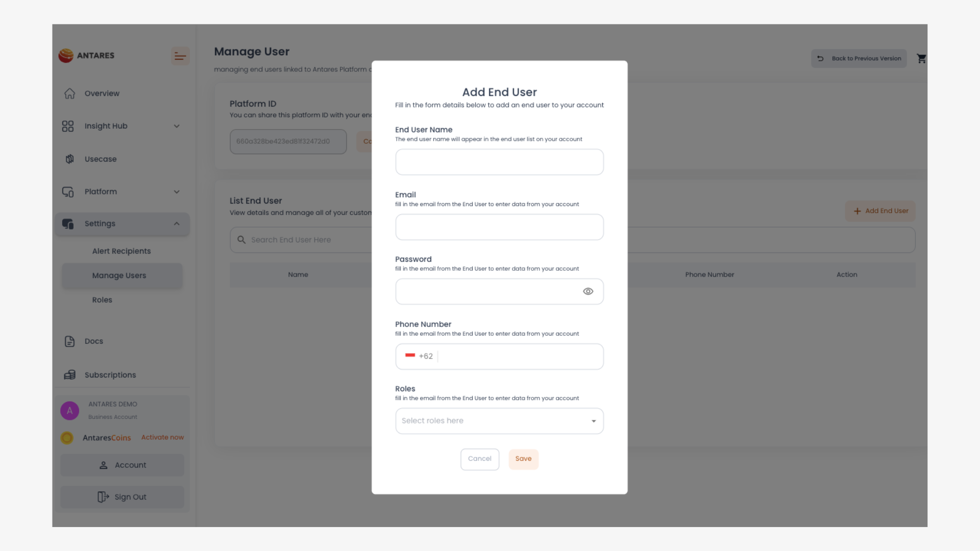Open Alert Recipients settings page
The image size is (980, 551).
pyautogui.click(x=121, y=251)
